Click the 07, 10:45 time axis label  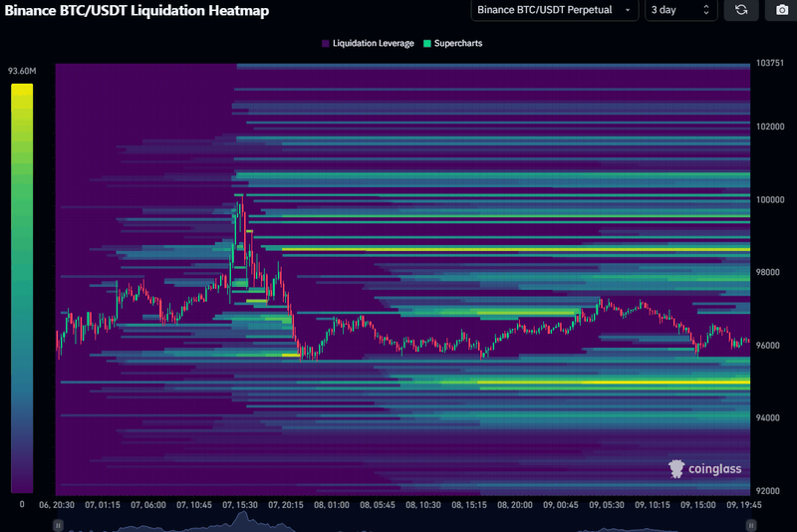(x=193, y=504)
